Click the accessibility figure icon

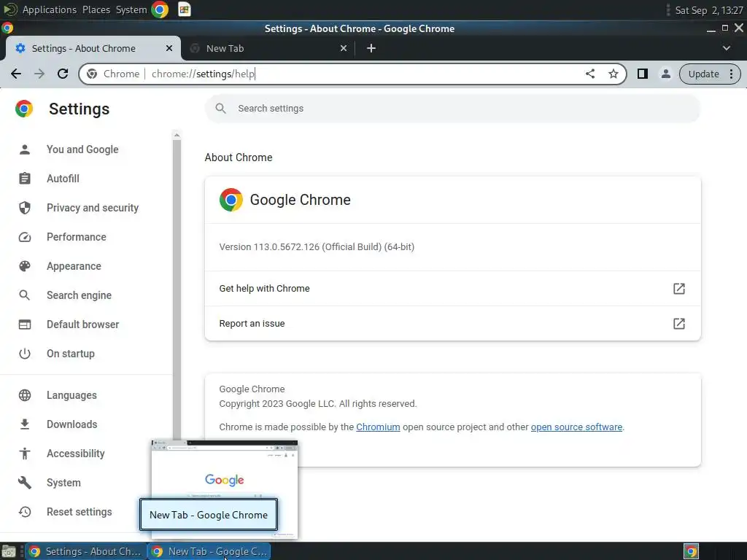coord(25,454)
